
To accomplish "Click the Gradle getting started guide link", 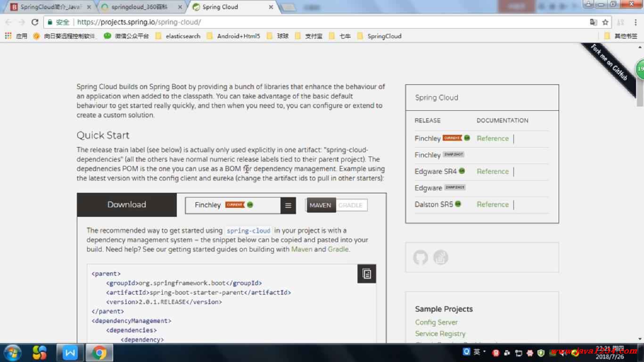I will pyautogui.click(x=338, y=249).
